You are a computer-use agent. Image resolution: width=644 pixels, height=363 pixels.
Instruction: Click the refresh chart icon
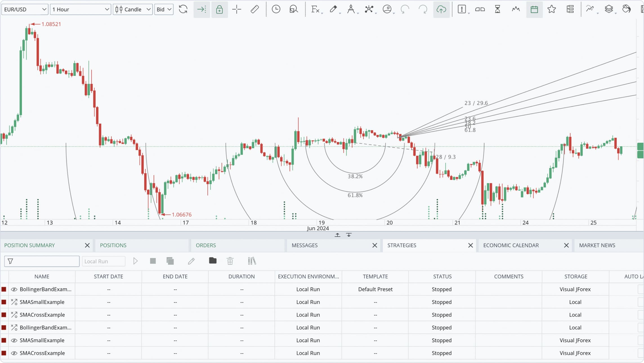click(x=183, y=9)
